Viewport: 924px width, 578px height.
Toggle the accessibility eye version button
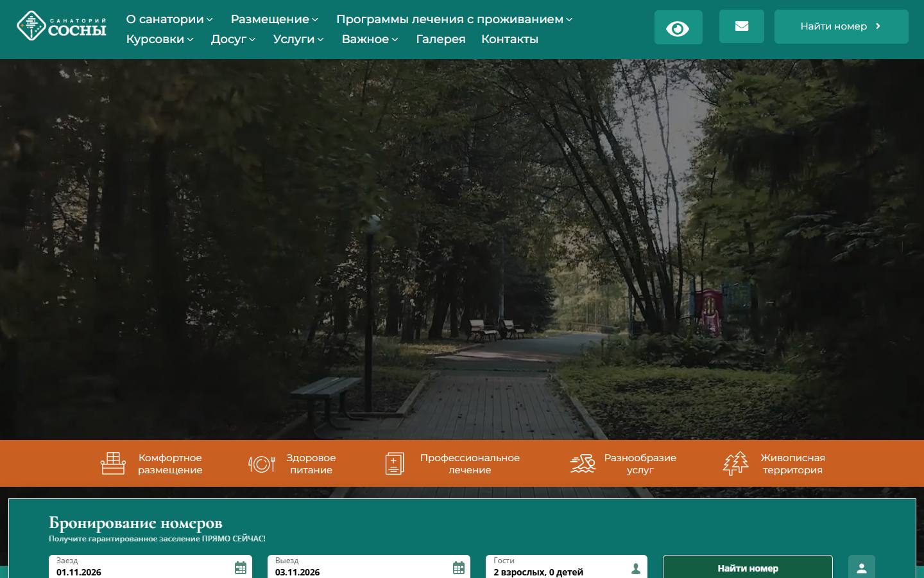click(x=678, y=28)
